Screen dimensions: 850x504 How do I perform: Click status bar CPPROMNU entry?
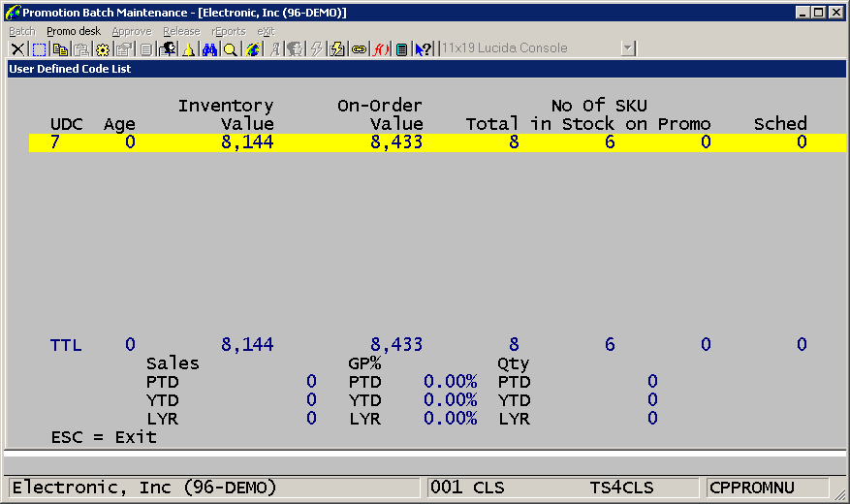pyautogui.click(x=752, y=488)
